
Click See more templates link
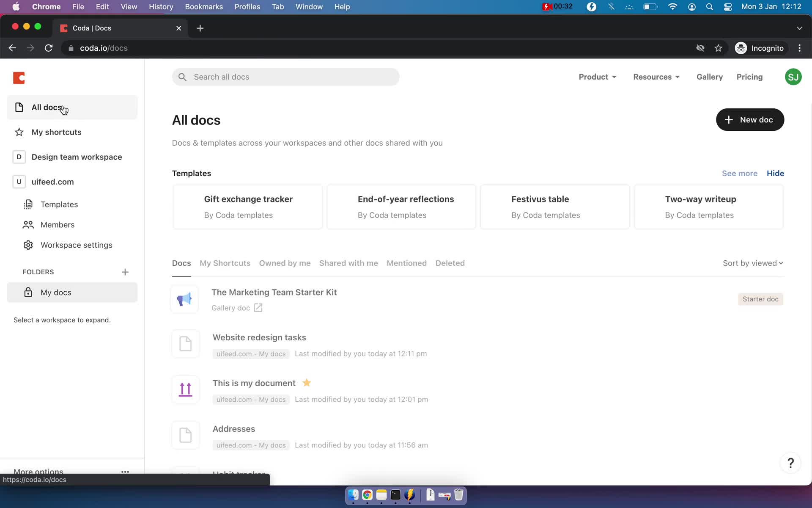pyautogui.click(x=739, y=174)
